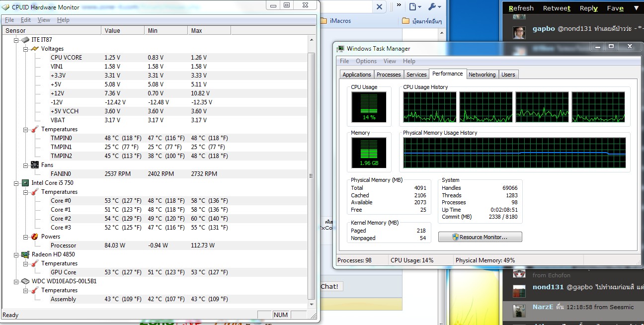Collapse Temperatures under Intel Core i5 750
Viewport: 644px width, 325px height.
(25, 192)
